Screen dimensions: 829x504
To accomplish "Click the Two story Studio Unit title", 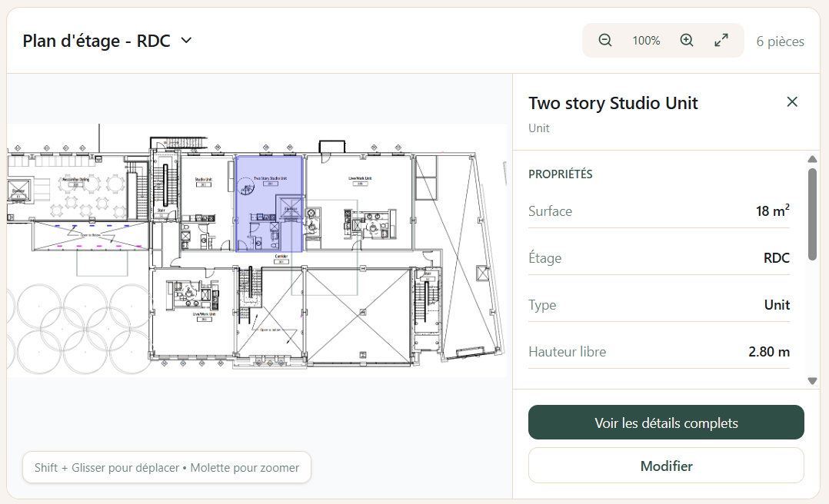I will tap(613, 103).
